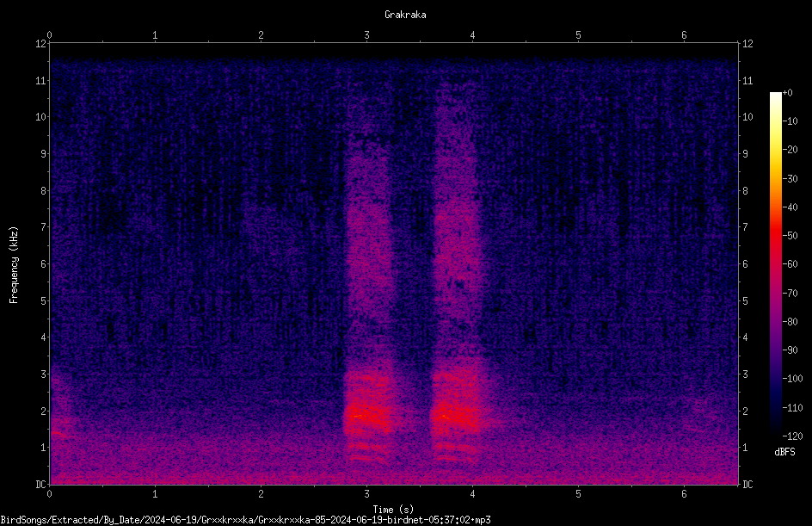This screenshot has height=526, width=812.
Task: Click the Grakraka title text
Action: point(405,15)
